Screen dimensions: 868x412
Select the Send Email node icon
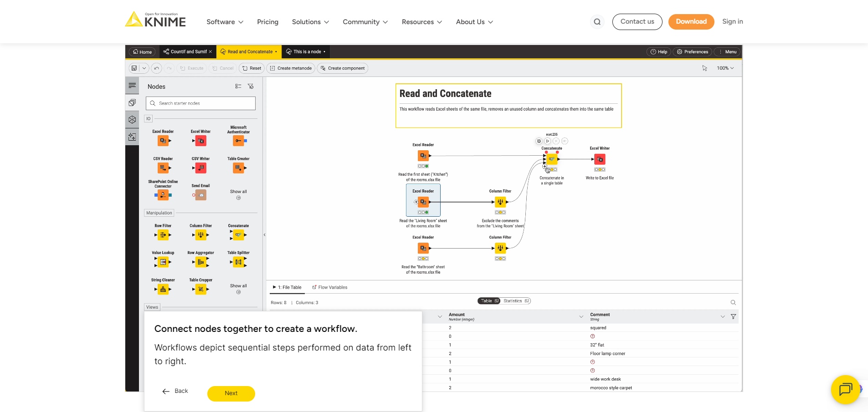click(x=200, y=195)
